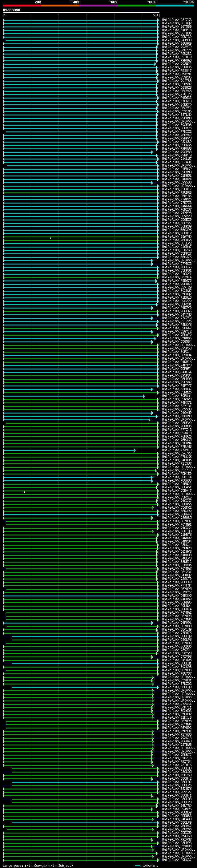Viewport: 197px width, 868px height.
Task: Select the UniRef100_B0DXN8 label
Action: pos(177,416)
